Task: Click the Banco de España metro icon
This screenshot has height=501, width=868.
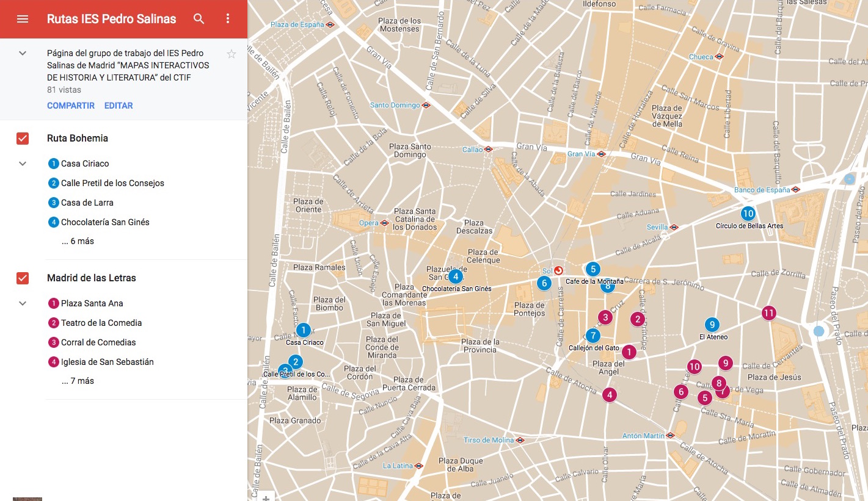Action: pyautogui.click(x=795, y=190)
